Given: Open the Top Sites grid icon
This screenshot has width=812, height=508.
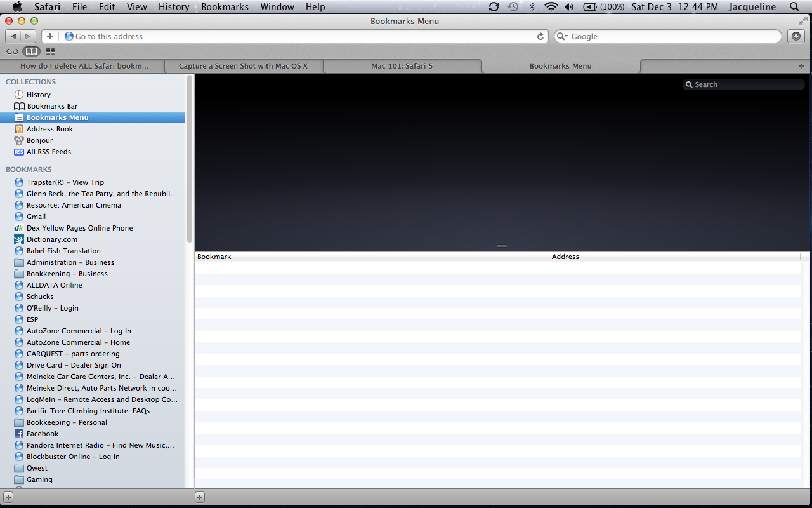Looking at the screenshot, I should (50, 51).
